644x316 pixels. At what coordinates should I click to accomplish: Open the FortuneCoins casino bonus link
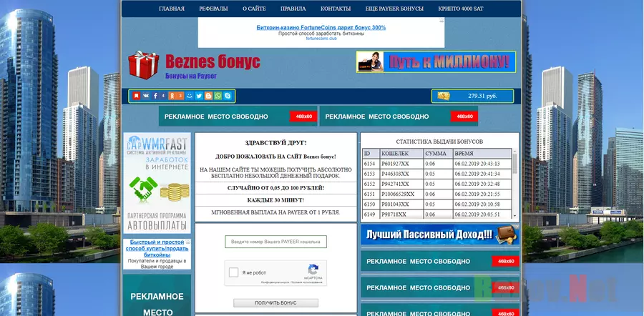(x=321, y=27)
